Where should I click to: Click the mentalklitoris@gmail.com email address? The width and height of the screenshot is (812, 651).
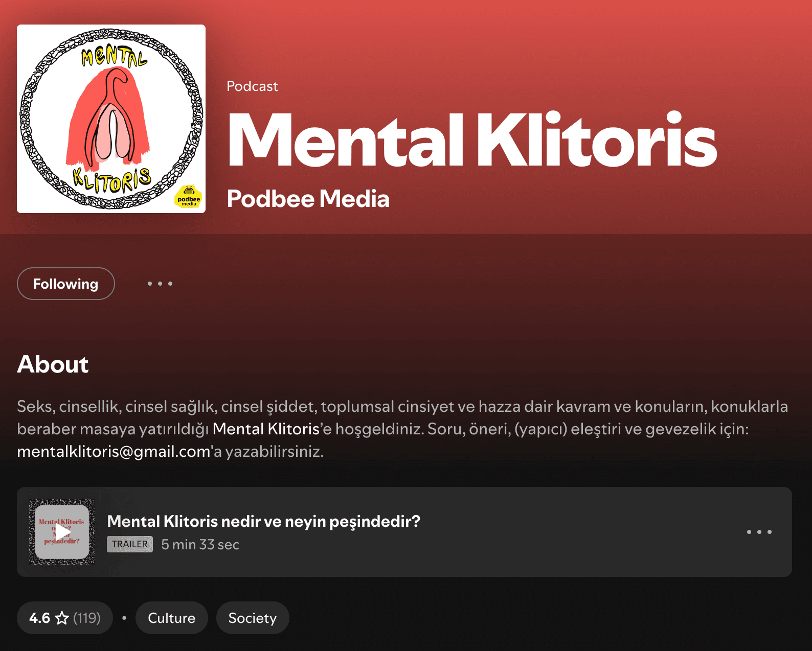[114, 452]
